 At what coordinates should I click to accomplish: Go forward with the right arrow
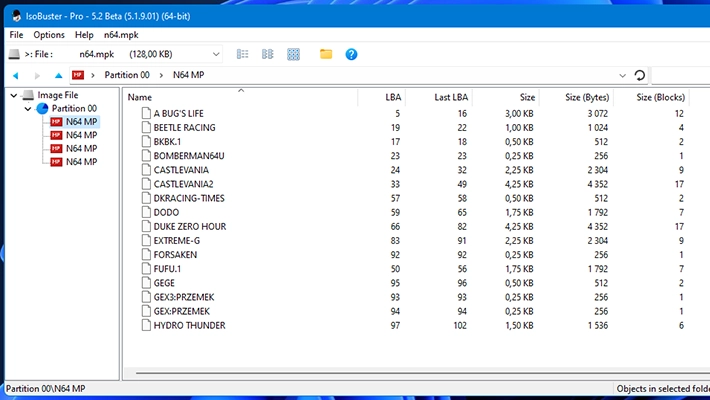pyautogui.click(x=37, y=75)
